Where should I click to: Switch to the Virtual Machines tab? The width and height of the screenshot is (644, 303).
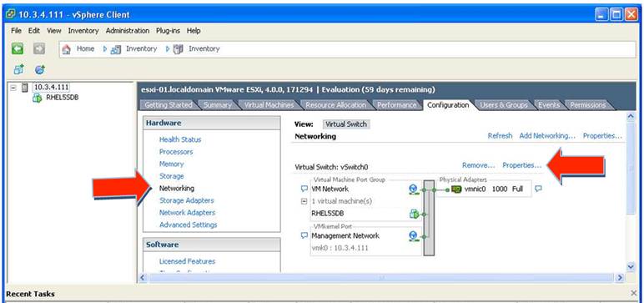coord(269,105)
